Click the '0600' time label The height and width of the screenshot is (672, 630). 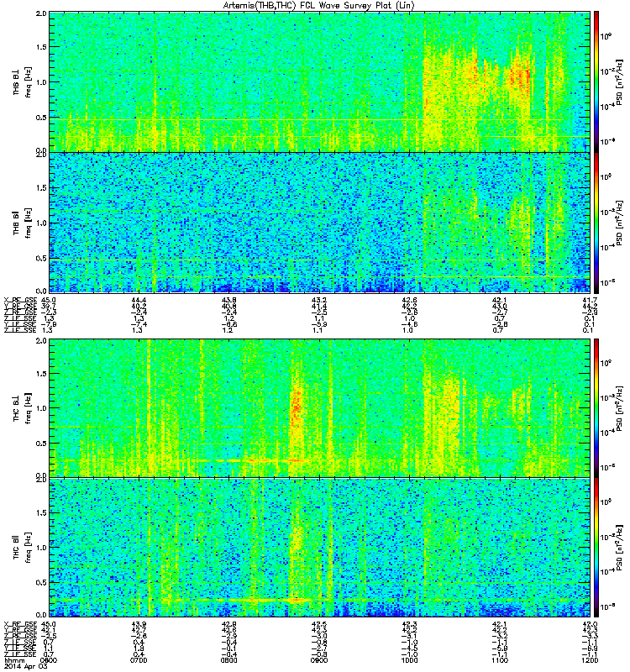49,660
